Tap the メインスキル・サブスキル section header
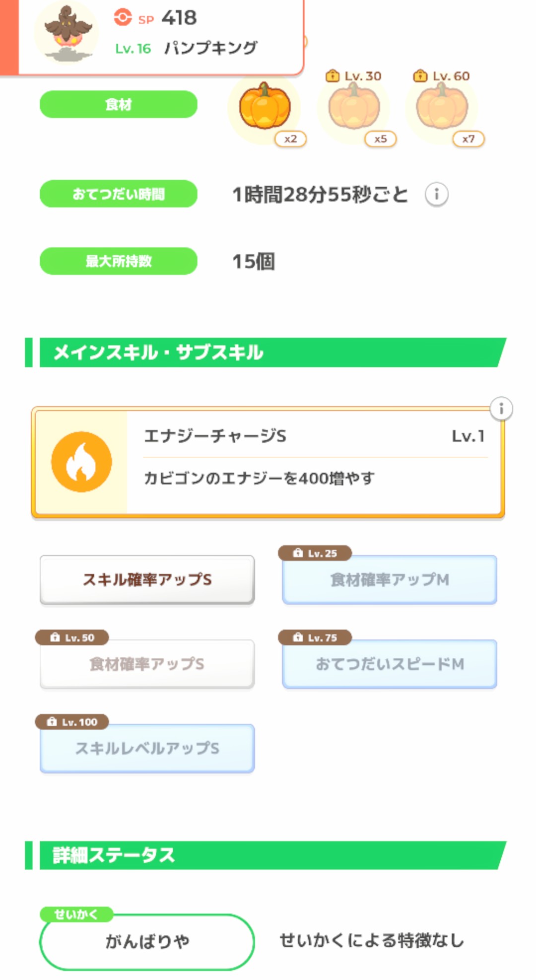536x980 pixels. pos(268,352)
